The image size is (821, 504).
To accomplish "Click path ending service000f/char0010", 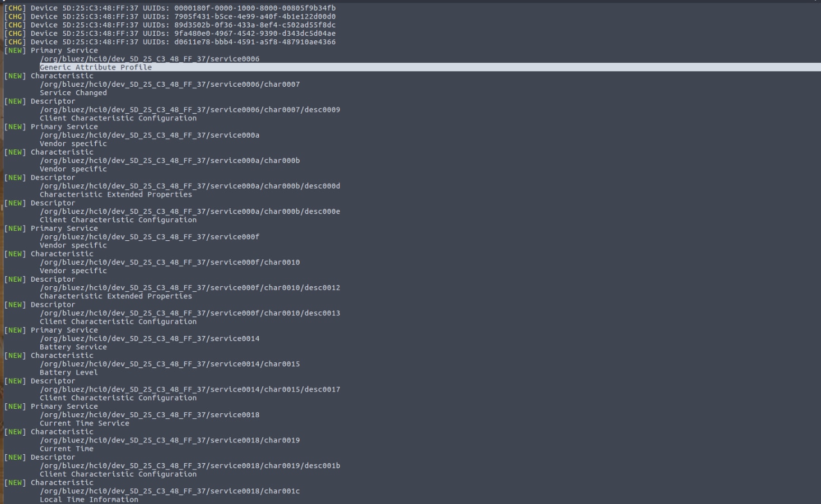I will pyautogui.click(x=170, y=262).
